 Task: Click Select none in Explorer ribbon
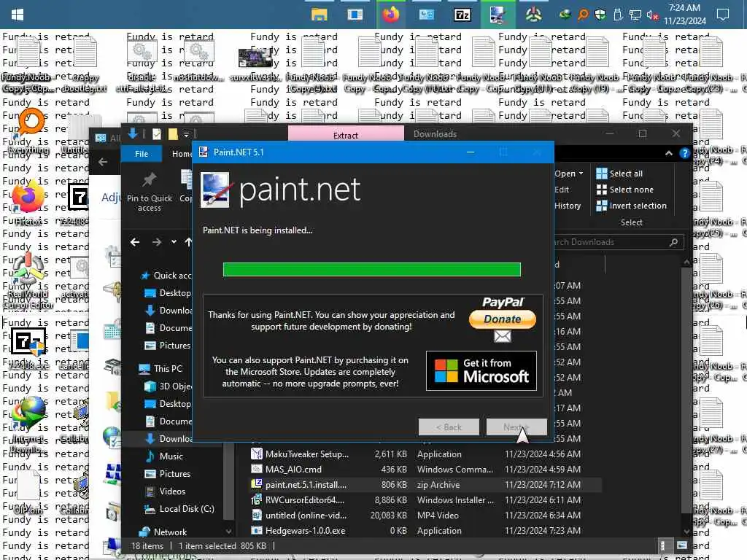[624, 190]
